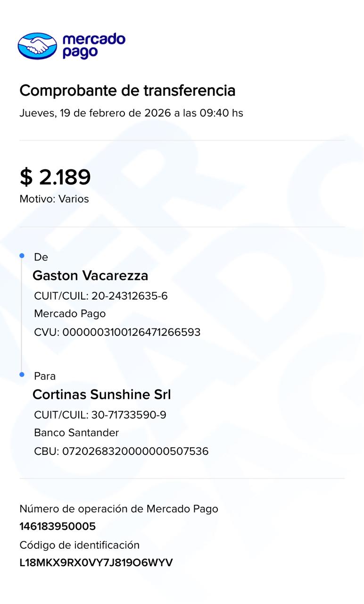
Task: Select the $ 2.189 amount
Action: (x=55, y=177)
